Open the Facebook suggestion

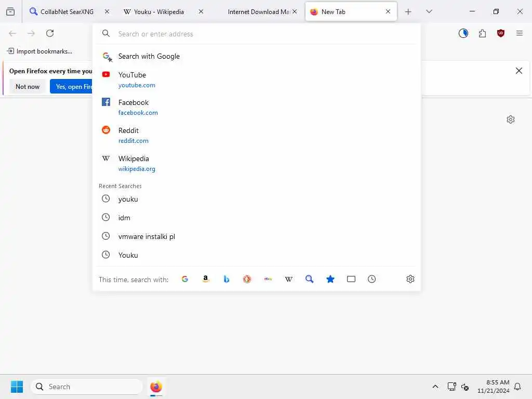pyautogui.click(x=257, y=107)
